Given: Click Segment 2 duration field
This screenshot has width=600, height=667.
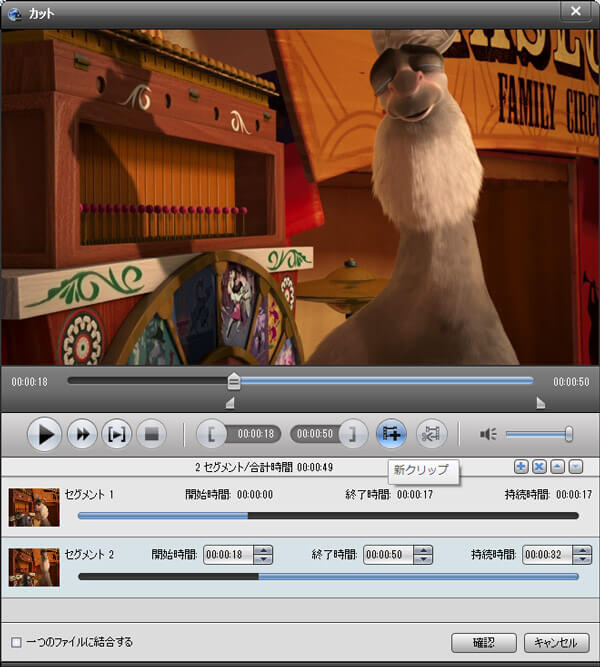Looking at the screenshot, I should pos(547,555).
